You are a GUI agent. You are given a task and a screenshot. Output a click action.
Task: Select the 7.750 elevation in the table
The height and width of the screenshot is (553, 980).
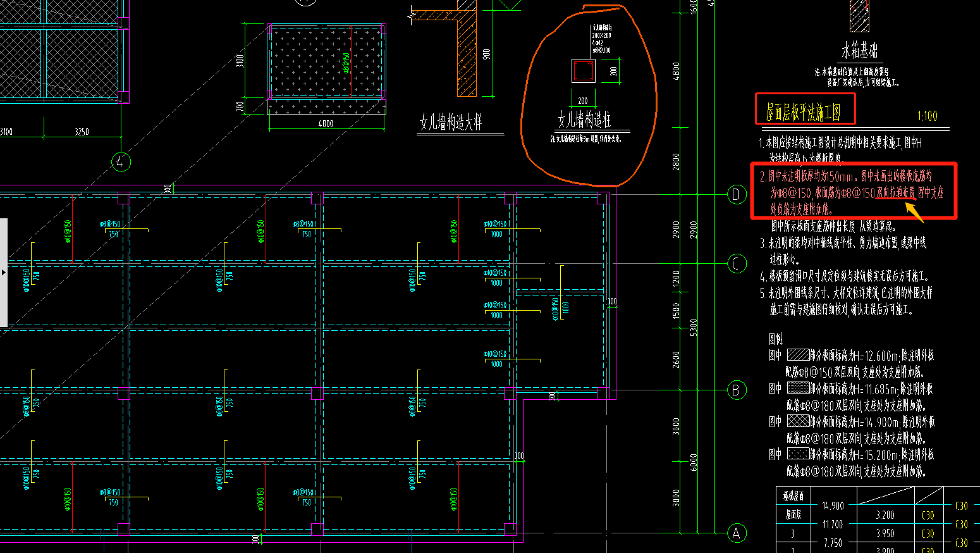(833, 543)
